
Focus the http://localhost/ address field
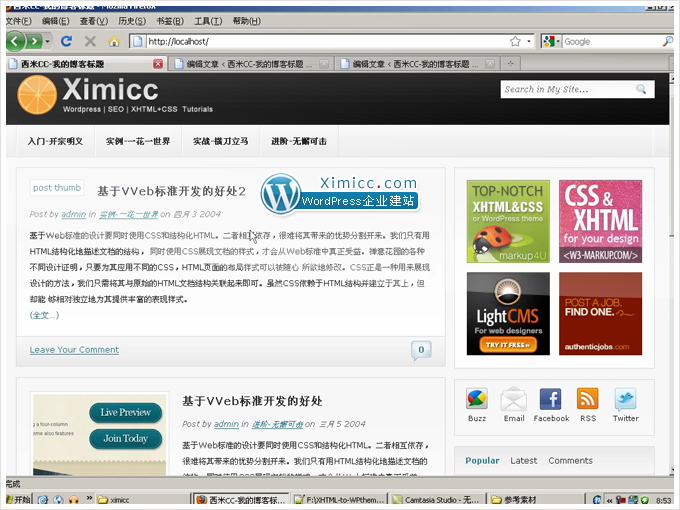[325, 42]
